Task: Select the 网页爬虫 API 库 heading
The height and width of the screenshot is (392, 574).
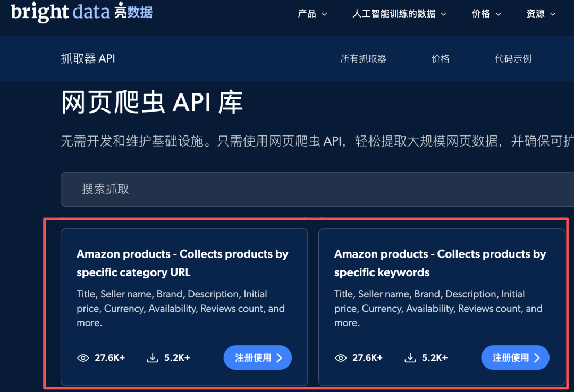Action: (x=152, y=103)
